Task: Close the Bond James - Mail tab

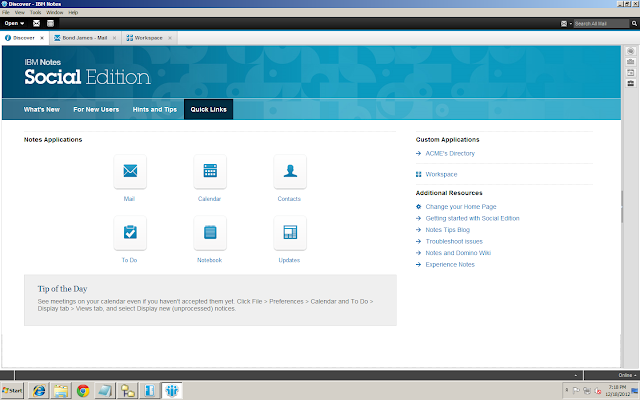Action: coord(114,38)
